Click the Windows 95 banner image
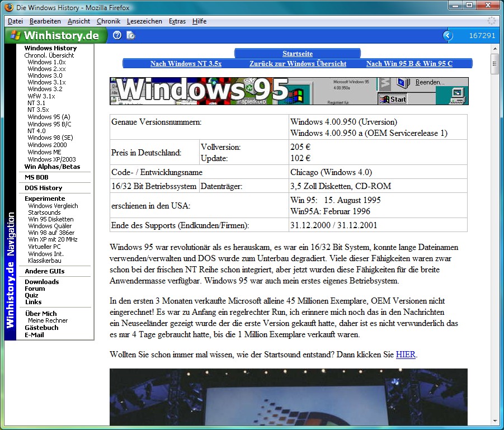This screenshot has width=504, height=430. tap(289, 91)
